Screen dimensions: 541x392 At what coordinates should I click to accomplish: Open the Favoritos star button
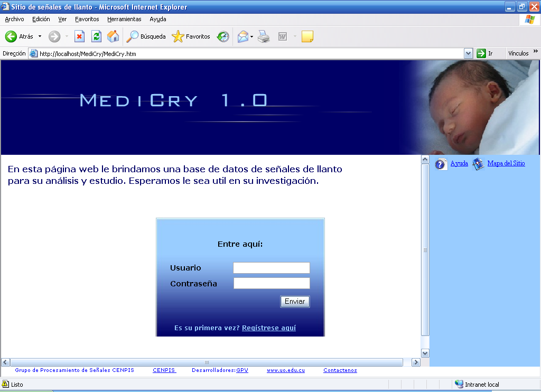pos(191,36)
